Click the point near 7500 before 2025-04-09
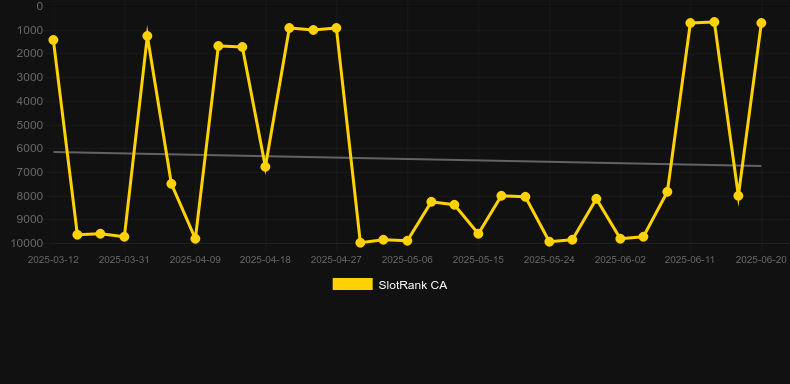 click(171, 184)
